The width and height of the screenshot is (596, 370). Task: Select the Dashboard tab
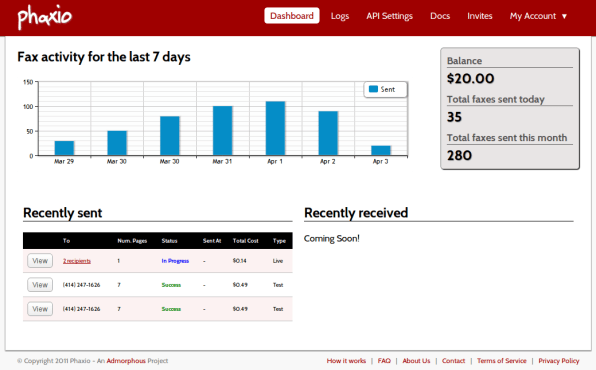pyautogui.click(x=292, y=16)
